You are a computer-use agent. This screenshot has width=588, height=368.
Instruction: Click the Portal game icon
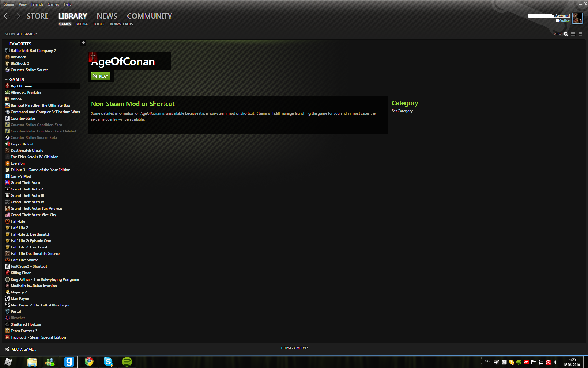click(x=7, y=312)
